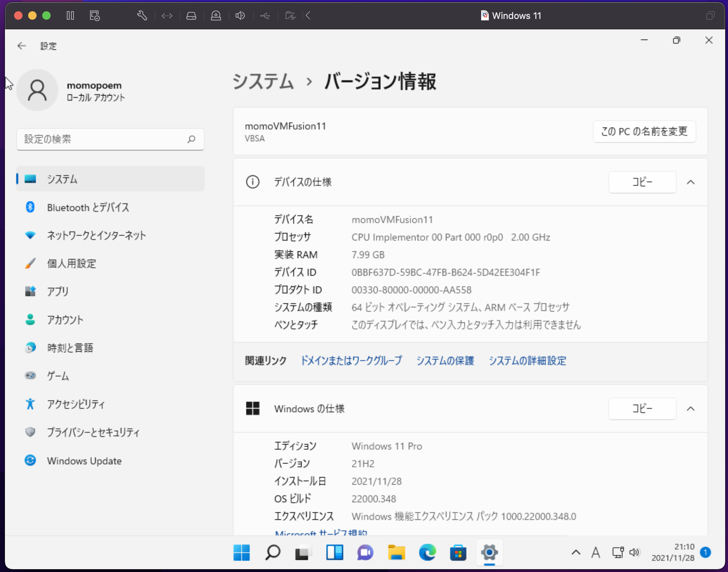Open 個人用設定 settings

pyautogui.click(x=110, y=263)
